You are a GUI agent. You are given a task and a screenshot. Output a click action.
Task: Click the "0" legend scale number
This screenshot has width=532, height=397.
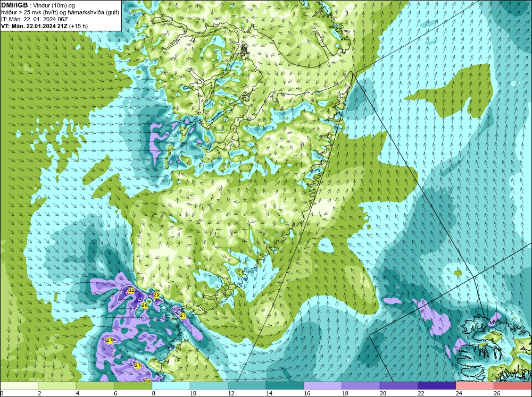(x=2, y=393)
